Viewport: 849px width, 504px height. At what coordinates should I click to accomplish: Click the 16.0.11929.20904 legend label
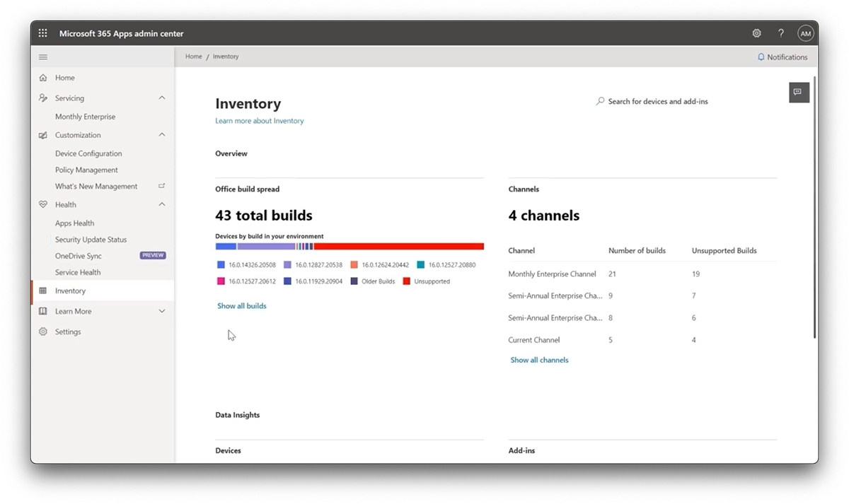point(318,281)
